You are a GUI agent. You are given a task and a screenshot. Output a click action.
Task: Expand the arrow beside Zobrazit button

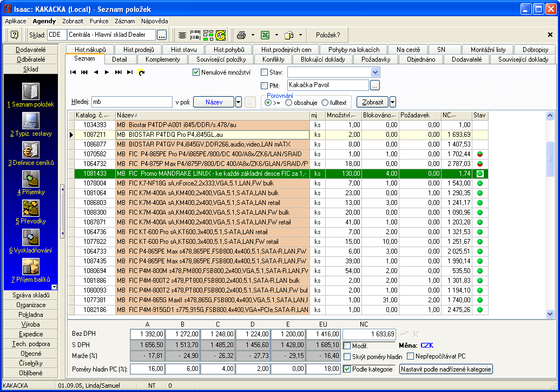click(x=393, y=102)
